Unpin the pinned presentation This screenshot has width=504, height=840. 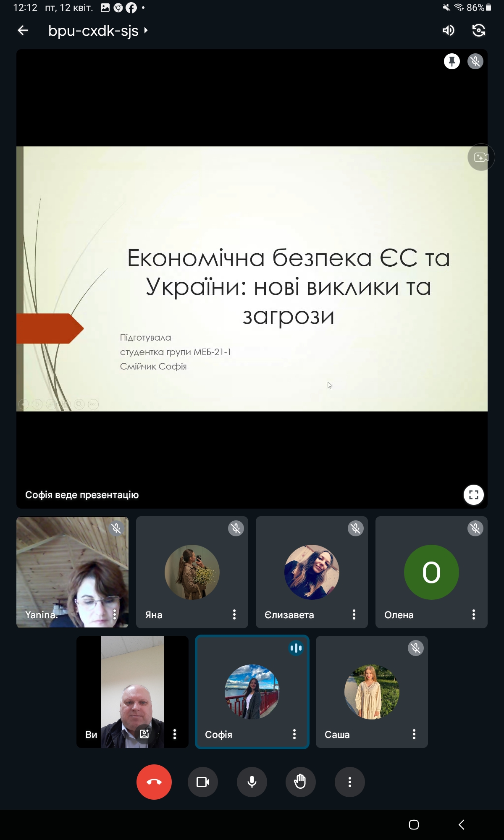[452, 61]
